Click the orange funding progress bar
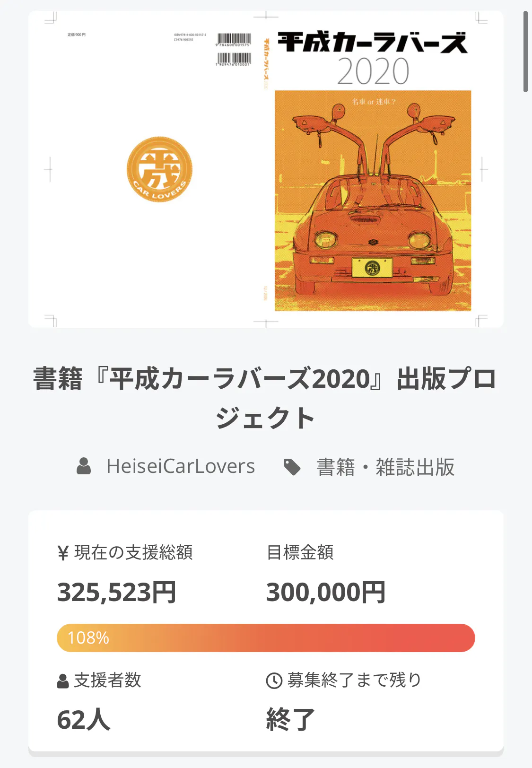This screenshot has height=768, width=532. tap(284, 638)
